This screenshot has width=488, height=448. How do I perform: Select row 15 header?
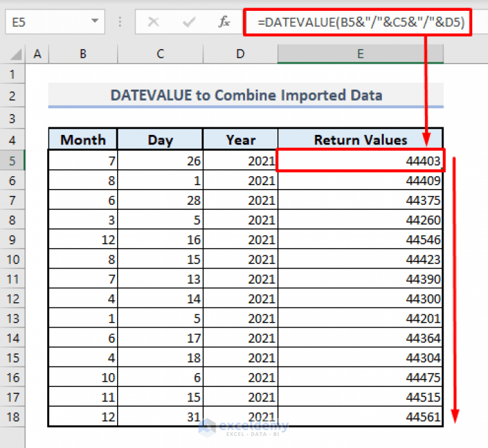coord(12,358)
